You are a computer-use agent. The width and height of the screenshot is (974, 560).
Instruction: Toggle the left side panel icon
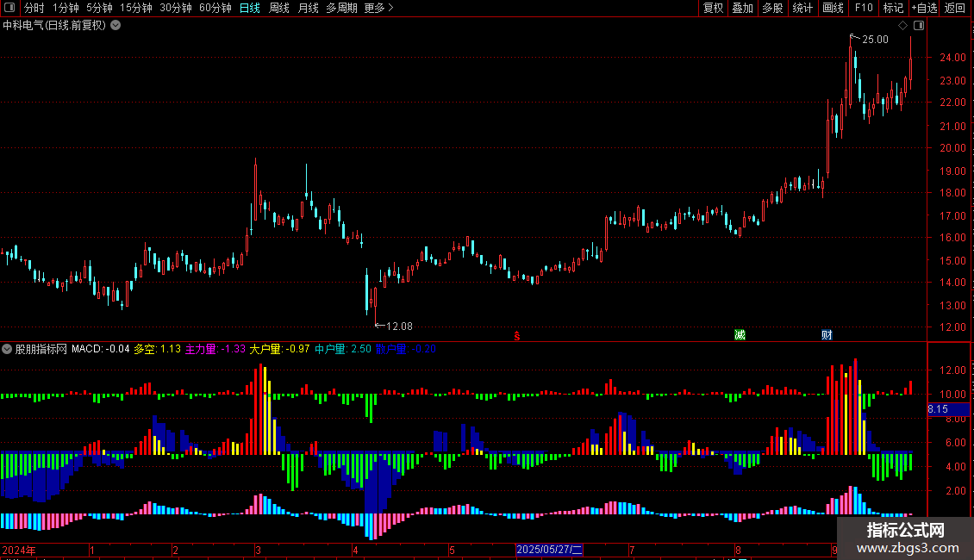point(9,8)
